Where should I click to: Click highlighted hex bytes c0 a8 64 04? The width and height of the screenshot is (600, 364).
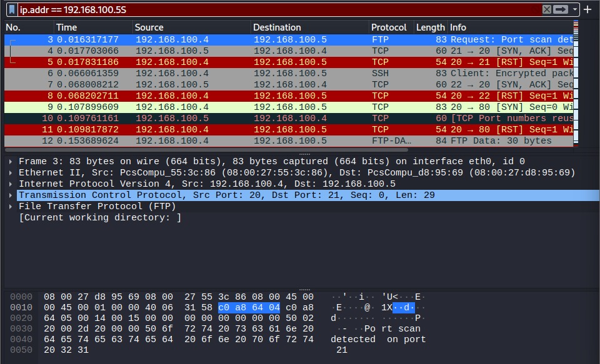(x=249, y=307)
